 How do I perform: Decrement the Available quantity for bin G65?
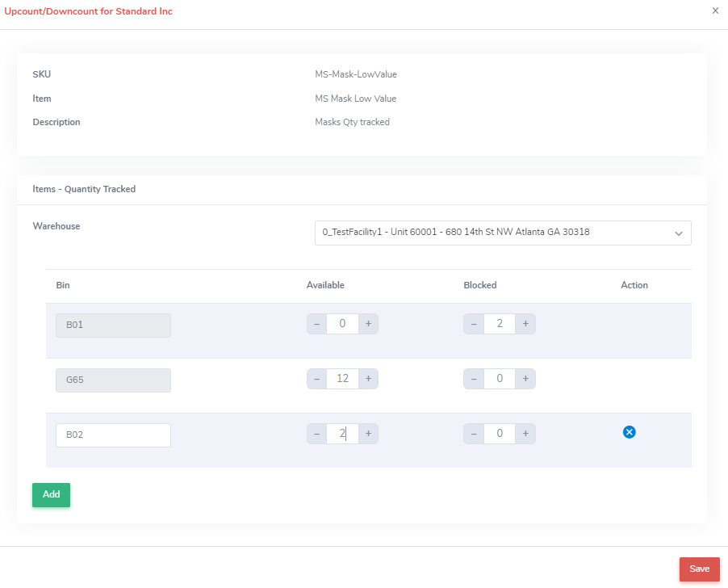pos(316,378)
